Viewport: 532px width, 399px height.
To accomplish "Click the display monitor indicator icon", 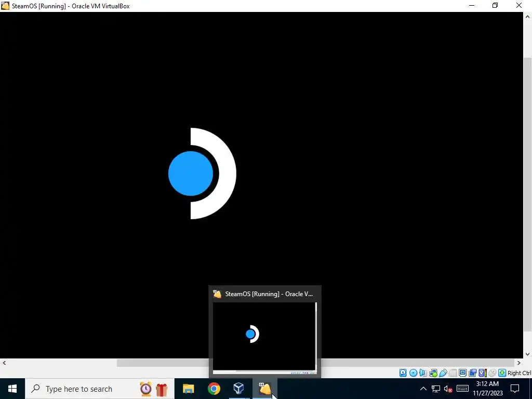I will 462,373.
